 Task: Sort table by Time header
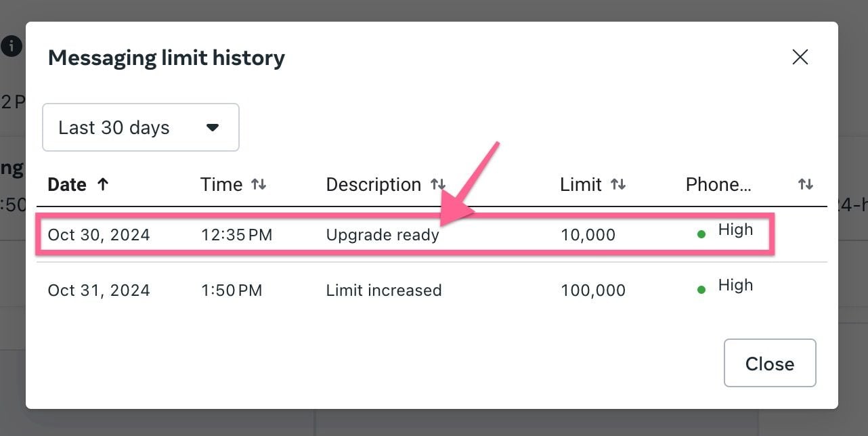point(221,185)
